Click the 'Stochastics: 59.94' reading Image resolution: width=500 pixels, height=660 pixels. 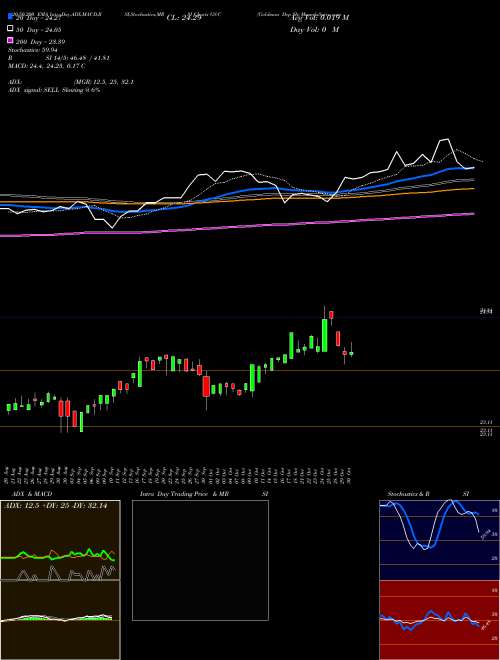[x=33, y=50]
